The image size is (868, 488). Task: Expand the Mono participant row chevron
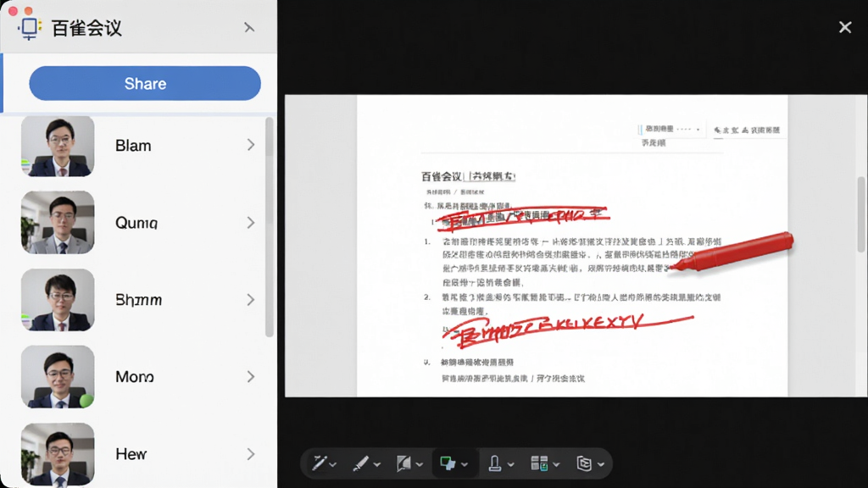pyautogui.click(x=251, y=377)
